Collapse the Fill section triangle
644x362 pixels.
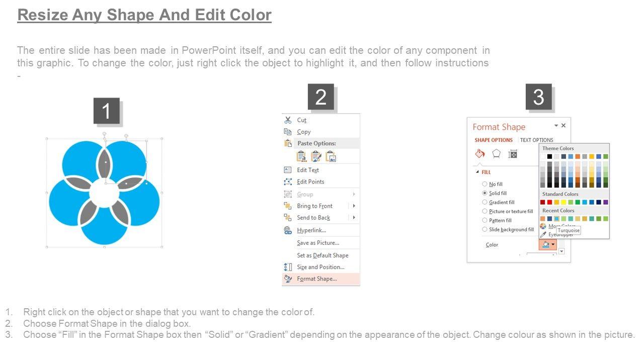pos(477,172)
